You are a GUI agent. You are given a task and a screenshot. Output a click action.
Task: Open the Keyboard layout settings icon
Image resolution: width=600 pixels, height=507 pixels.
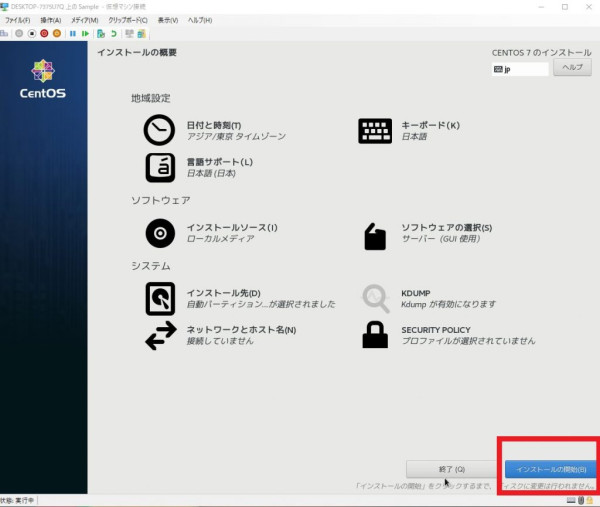pyautogui.click(x=375, y=130)
